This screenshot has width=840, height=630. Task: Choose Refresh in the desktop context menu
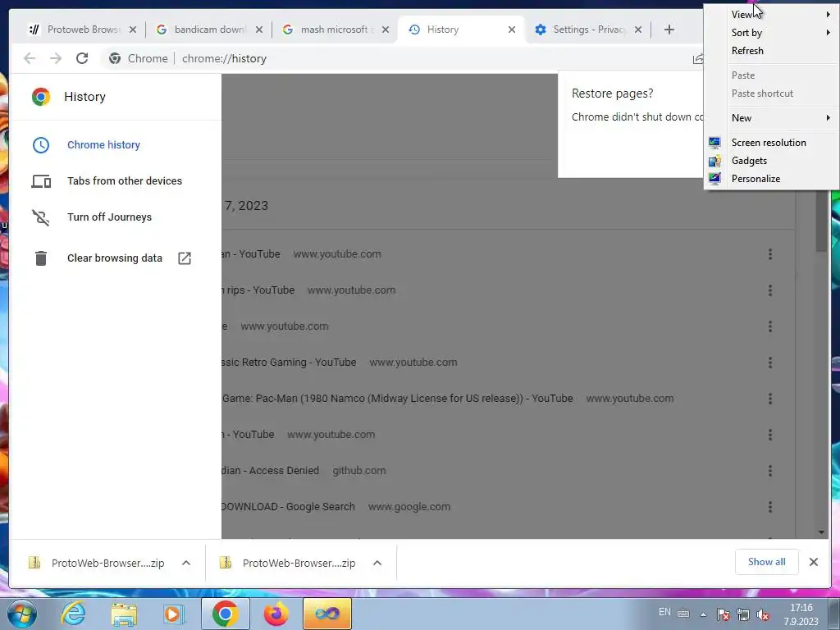pyautogui.click(x=747, y=51)
